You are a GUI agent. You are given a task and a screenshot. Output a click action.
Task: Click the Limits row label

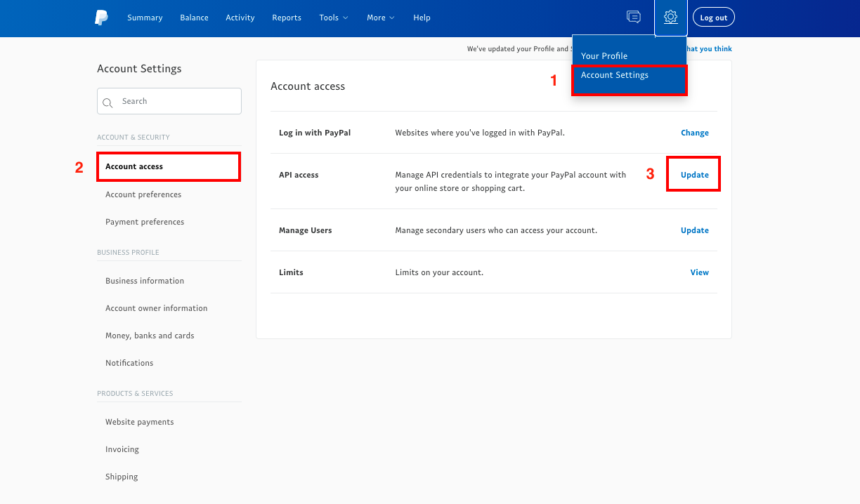(291, 272)
